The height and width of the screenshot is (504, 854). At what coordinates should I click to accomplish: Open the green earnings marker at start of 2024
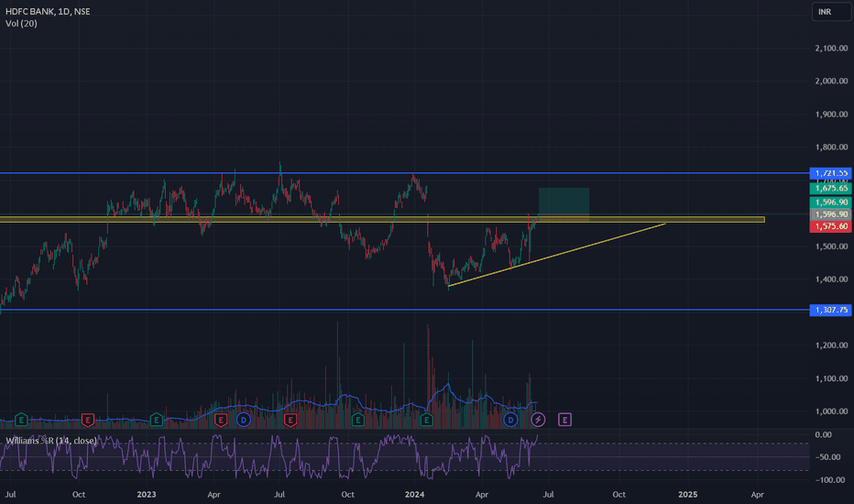click(x=426, y=420)
